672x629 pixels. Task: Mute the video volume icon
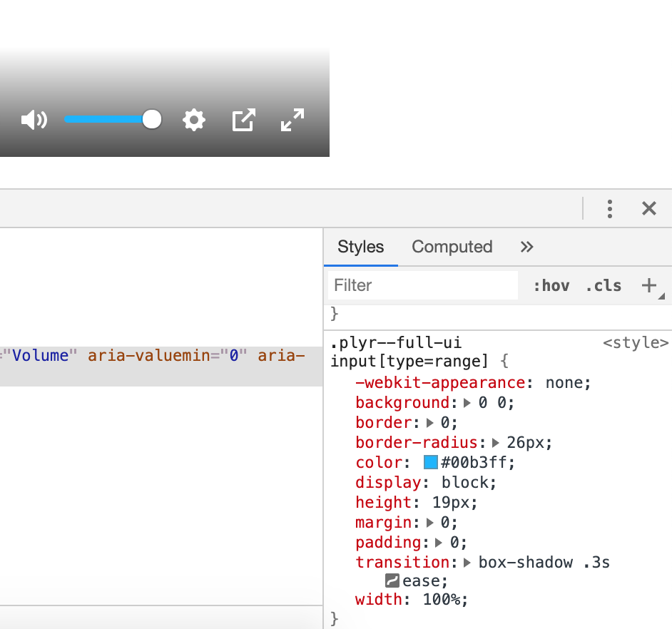pos(33,120)
